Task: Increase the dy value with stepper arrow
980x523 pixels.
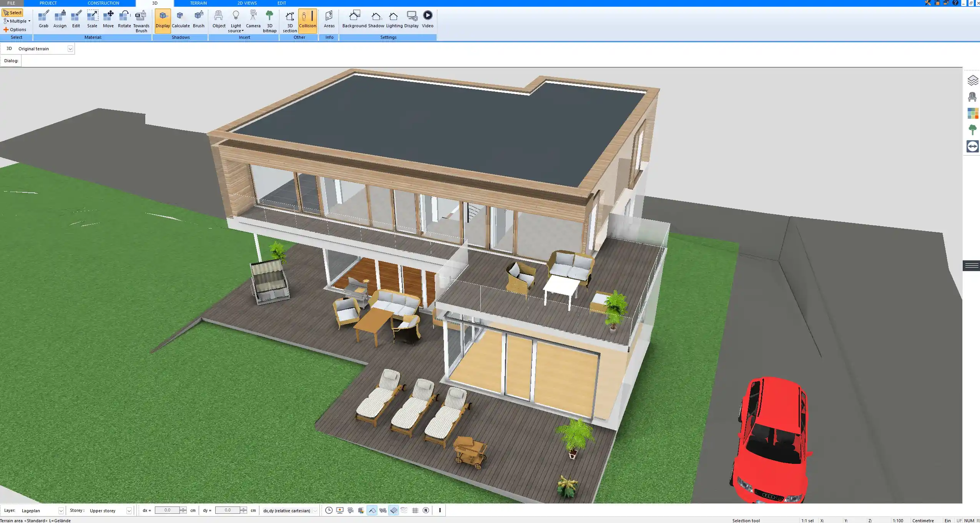Action: (x=244, y=508)
